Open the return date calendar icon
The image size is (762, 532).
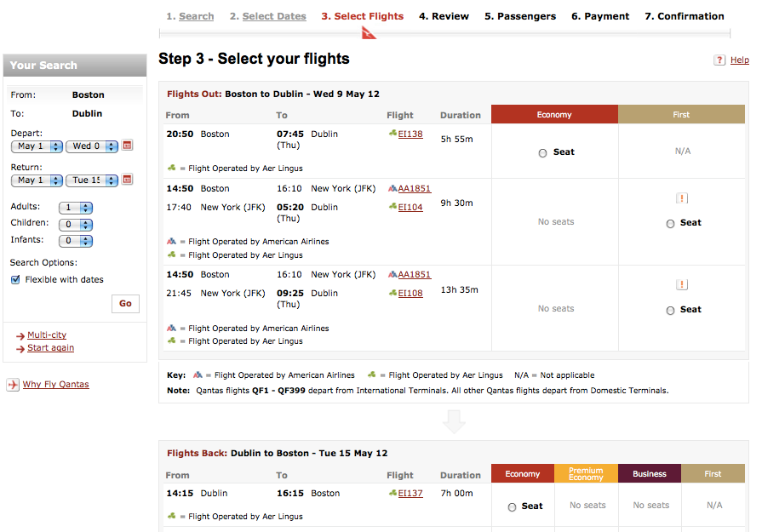(x=128, y=180)
